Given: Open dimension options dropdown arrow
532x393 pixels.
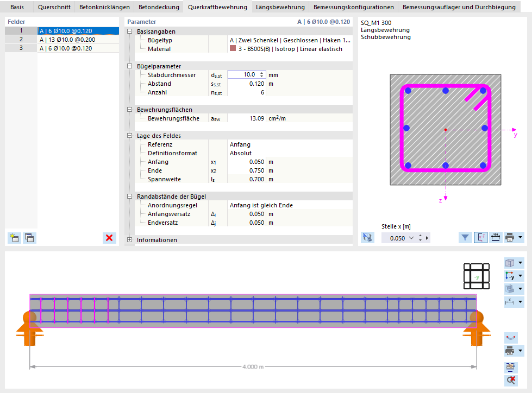Looking at the screenshot, I should click(x=521, y=301).
